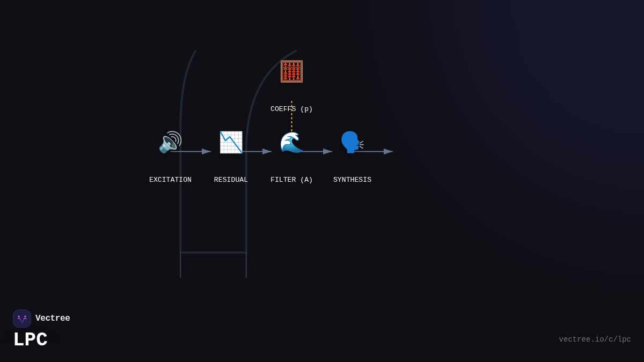Viewport: 644px width, 362px height.
Task: Click the loudspeaker Excitation icon
Action: pyautogui.click(x=170, y=142)
